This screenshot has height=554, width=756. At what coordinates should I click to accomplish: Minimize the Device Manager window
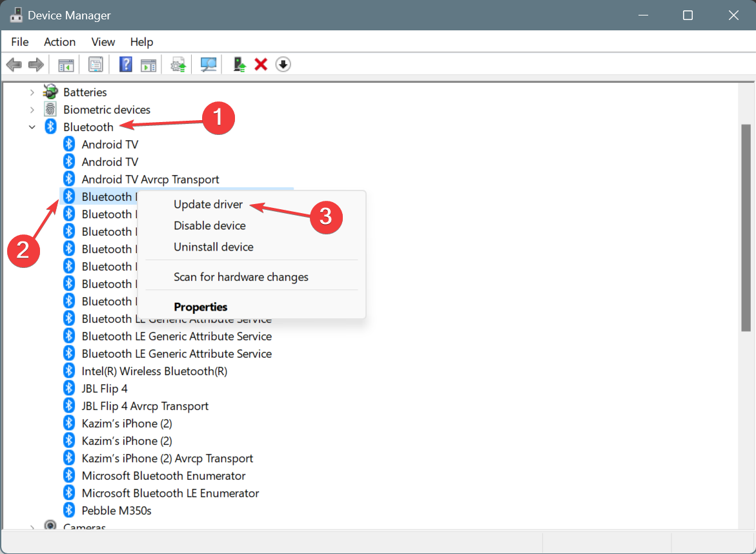coord(643,15)
